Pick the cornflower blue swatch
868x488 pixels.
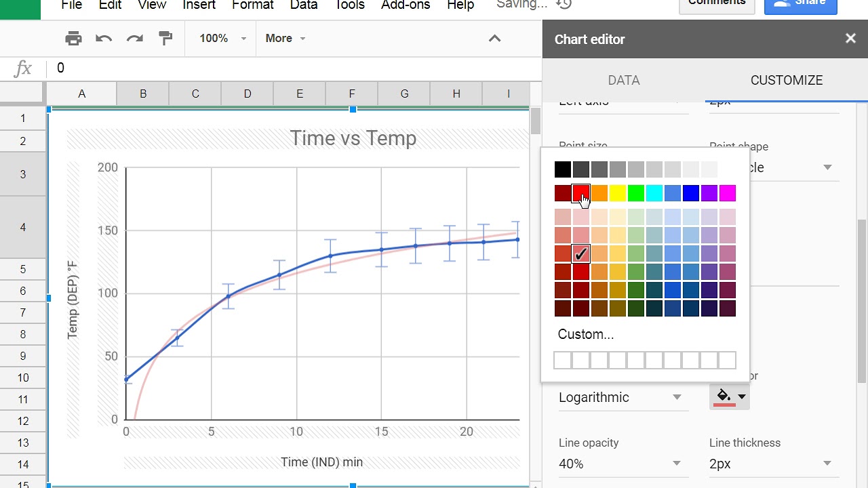(673, 194)
